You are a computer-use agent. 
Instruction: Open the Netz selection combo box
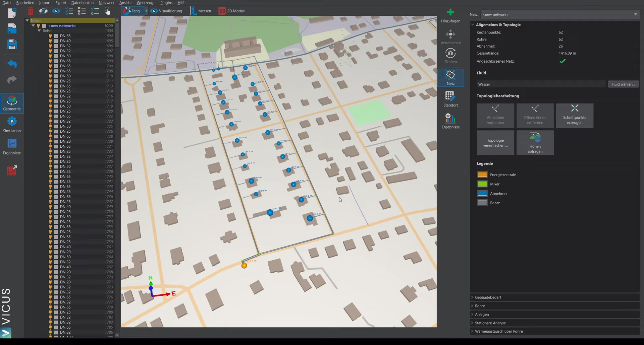(560, 14)
